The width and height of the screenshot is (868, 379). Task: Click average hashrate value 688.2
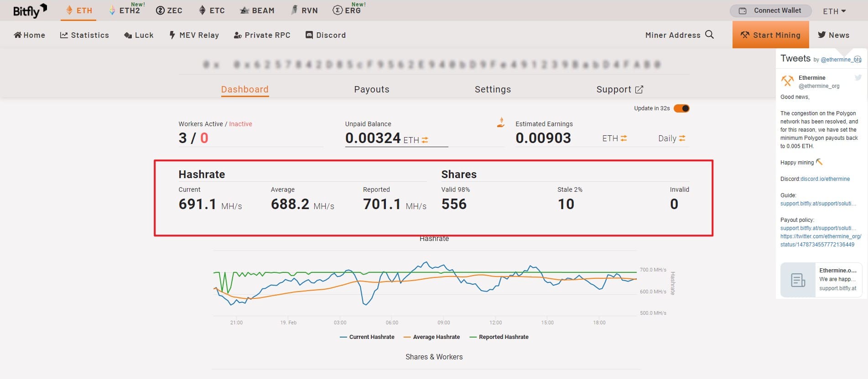tap(290, 204)
